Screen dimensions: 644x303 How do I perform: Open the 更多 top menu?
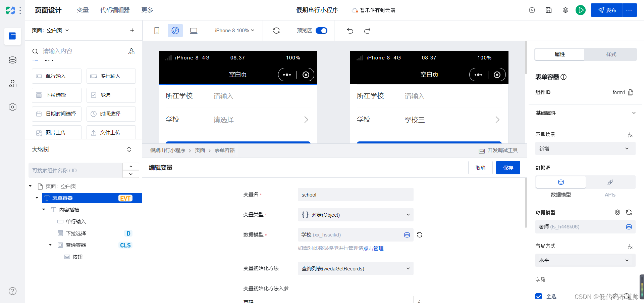147,10
